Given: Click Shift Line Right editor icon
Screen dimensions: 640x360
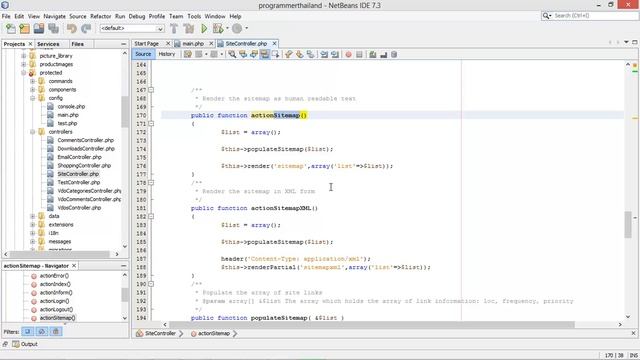Looking at the screenshot, I should (x=335, y=54).
